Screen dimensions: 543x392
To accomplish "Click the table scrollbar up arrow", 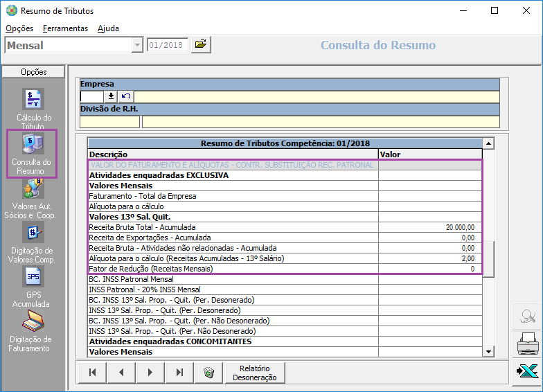I will click(x=488, y=143).
